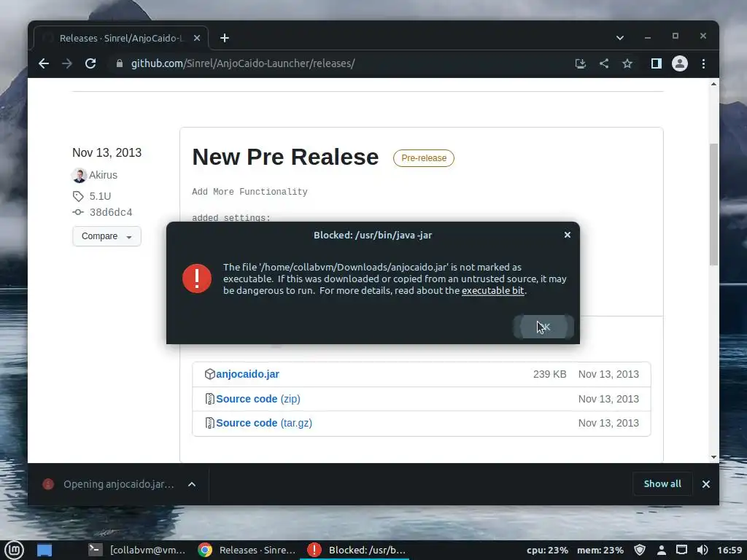Download Source code (tar.gz)
Screen dimensions: 747x560
point(264,423)
